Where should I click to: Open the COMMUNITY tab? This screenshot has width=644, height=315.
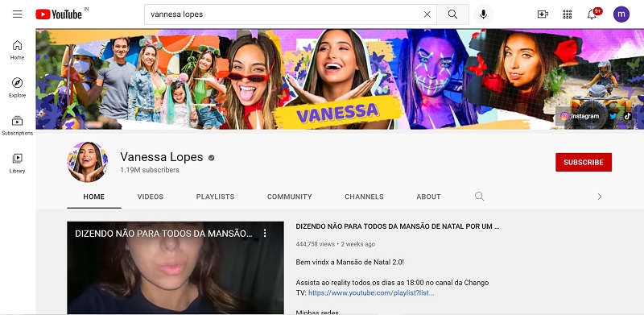click(290, 197)
